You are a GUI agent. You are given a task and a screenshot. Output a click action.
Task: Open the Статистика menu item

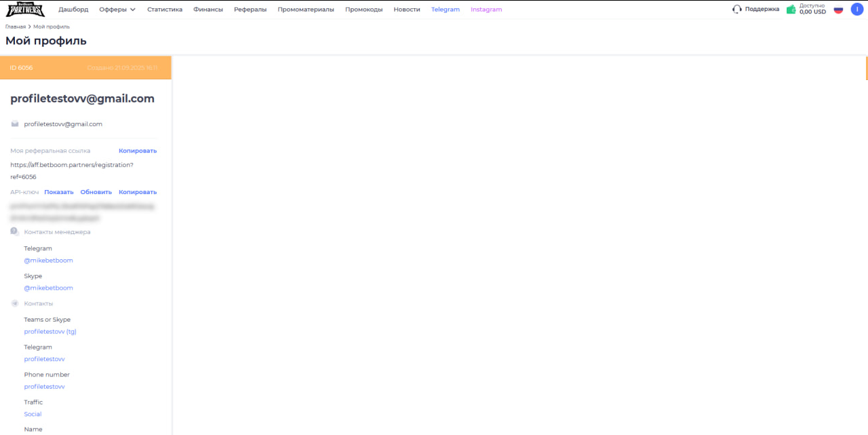coord(165,10)
